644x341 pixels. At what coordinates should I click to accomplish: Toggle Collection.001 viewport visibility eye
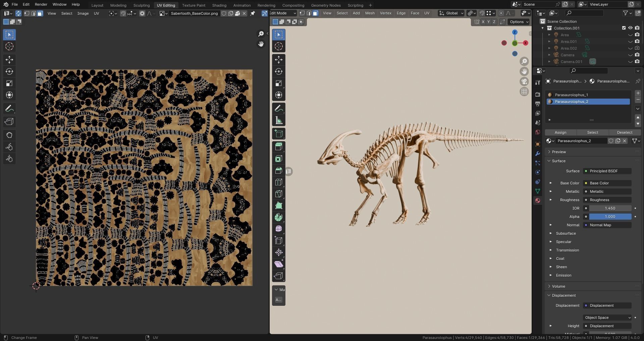click(x=630, y=28)
